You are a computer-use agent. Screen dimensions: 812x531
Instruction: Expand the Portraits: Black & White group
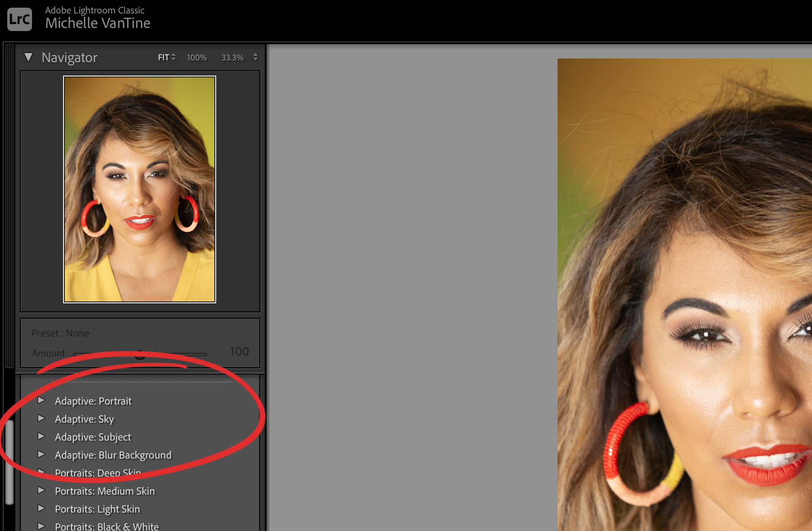coord(42,526)
